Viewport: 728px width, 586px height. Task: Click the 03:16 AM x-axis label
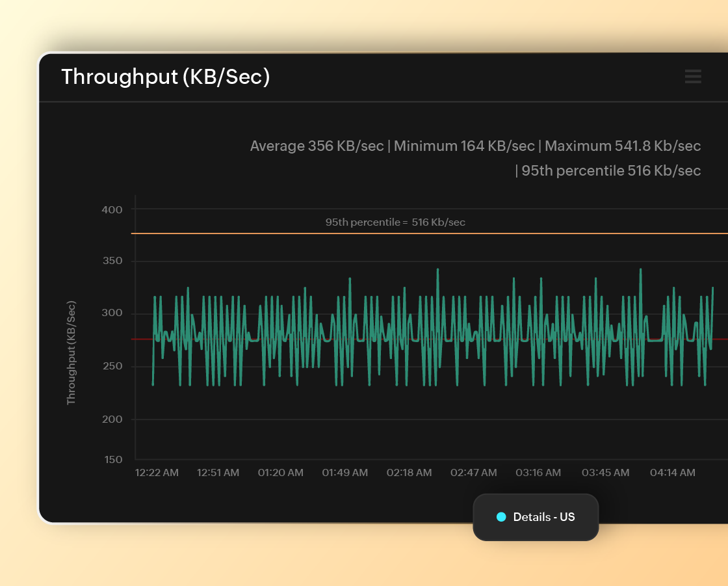pyautogui.click(x=538, y=473)
